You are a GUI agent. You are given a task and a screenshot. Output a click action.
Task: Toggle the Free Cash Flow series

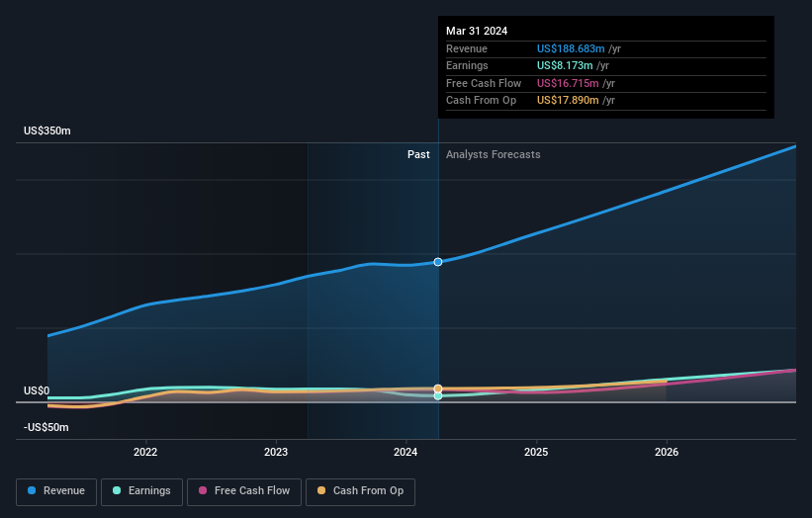coord(244,491)
